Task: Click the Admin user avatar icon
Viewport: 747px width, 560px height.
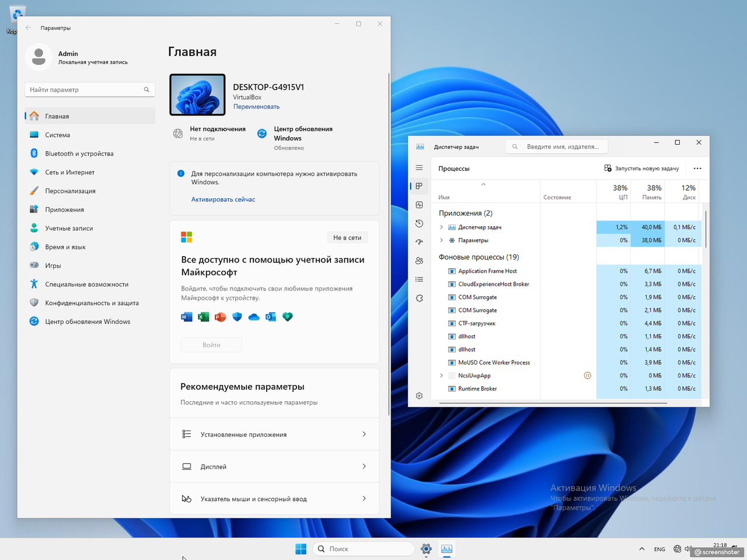Action: click(x=39, y=57)
